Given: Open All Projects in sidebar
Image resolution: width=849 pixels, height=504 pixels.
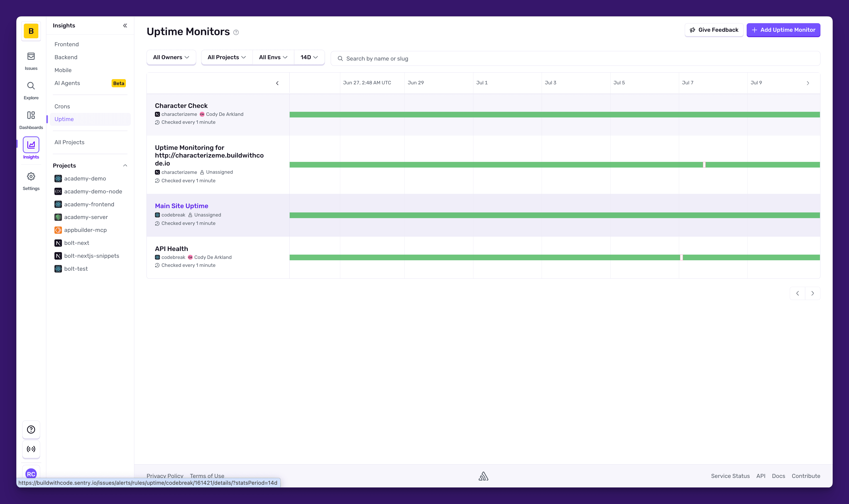Looking at the screenshot, I should click(x=69, y=142).
